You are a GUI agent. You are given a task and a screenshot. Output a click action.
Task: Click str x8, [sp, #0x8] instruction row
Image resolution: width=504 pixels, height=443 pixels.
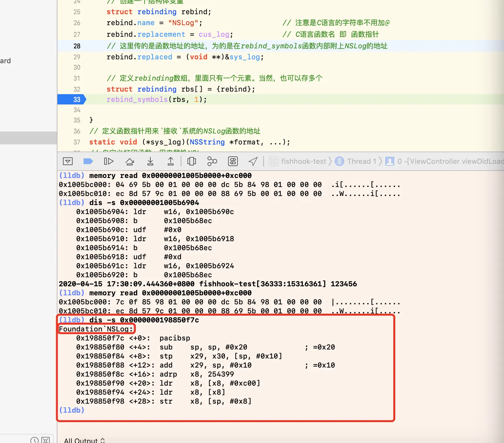[164, 401]
